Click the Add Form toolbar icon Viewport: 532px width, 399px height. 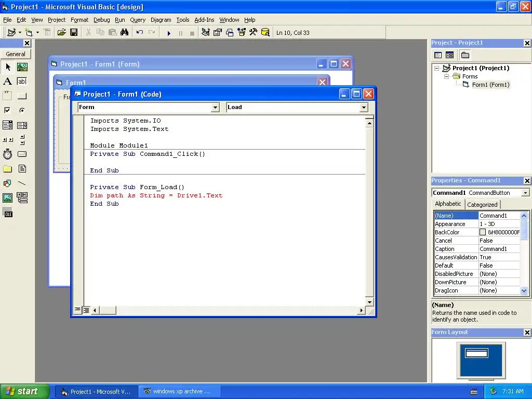[x=29, y=33]
